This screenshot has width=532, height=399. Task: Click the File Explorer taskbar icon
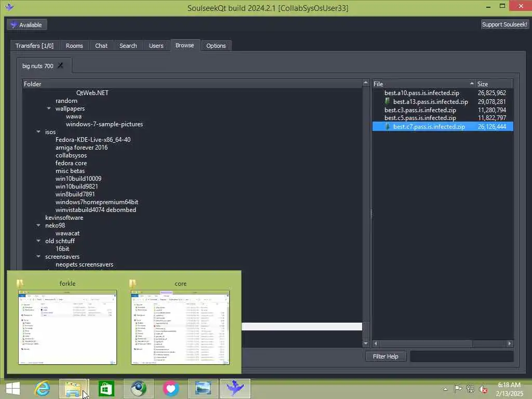pos(73,389)
